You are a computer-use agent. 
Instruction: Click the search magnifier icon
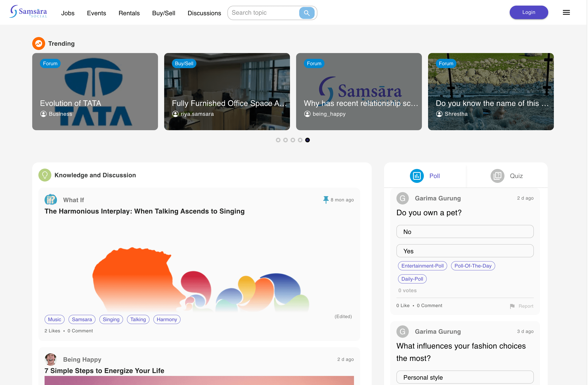307,13
